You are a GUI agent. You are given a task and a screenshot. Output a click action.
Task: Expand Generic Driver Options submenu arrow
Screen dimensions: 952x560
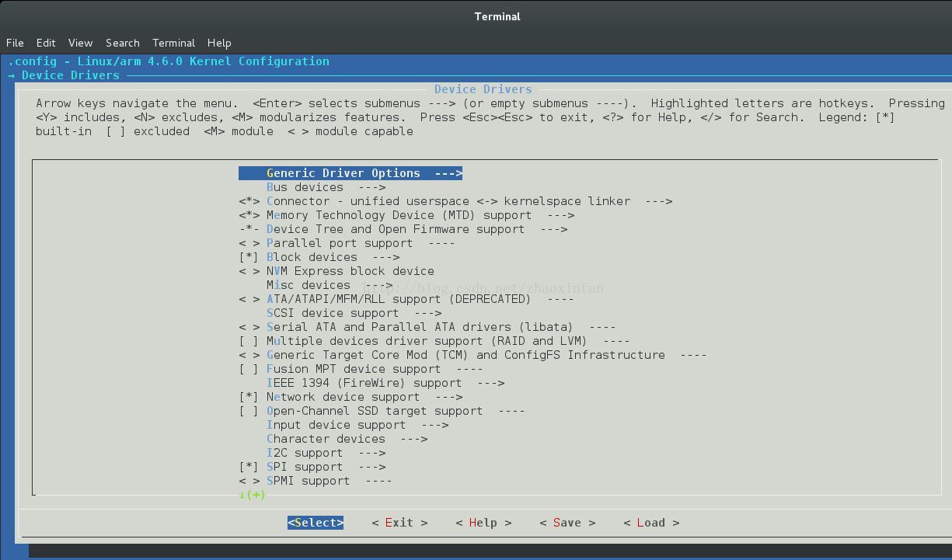click(448, 173)
